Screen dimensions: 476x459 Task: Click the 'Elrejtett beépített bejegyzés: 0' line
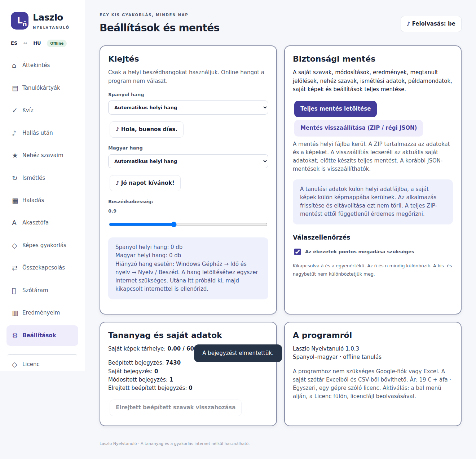click(150, 388)
